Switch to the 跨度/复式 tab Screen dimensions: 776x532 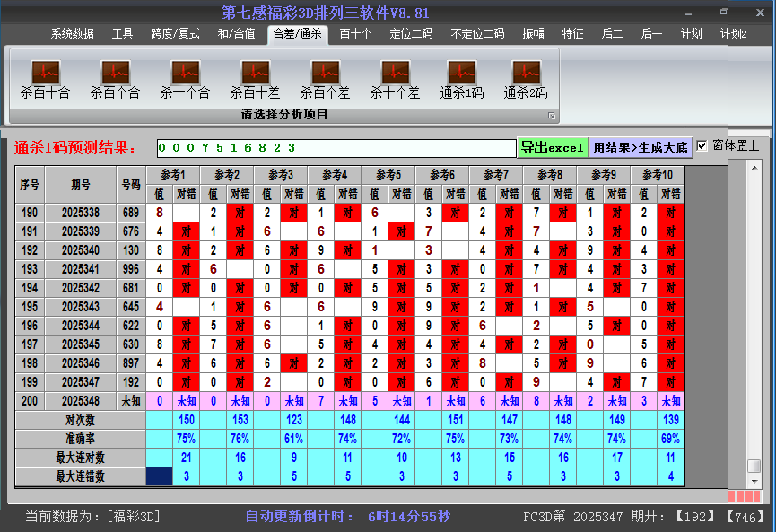coord(175,34)
